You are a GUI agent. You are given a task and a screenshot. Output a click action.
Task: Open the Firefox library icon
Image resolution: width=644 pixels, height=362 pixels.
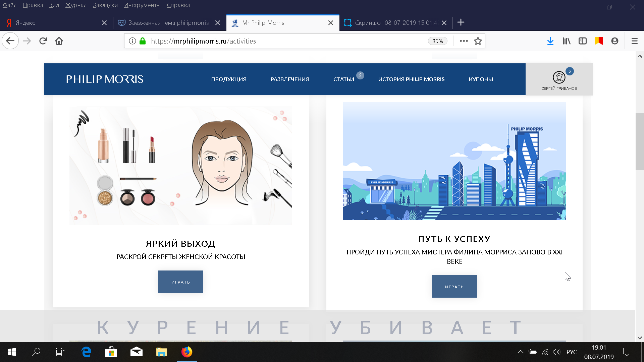pos(567,41)
